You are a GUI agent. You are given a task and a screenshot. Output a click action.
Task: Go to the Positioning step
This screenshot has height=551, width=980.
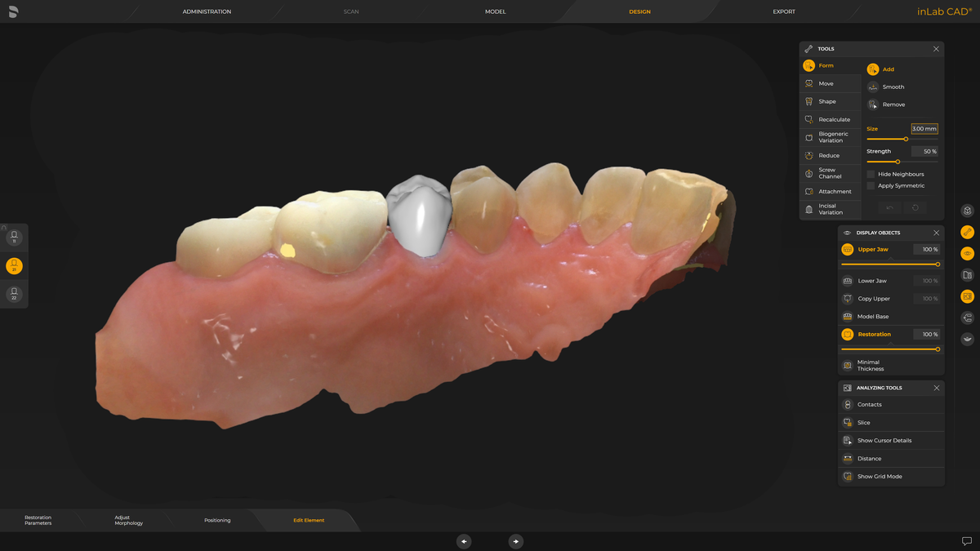217,520
